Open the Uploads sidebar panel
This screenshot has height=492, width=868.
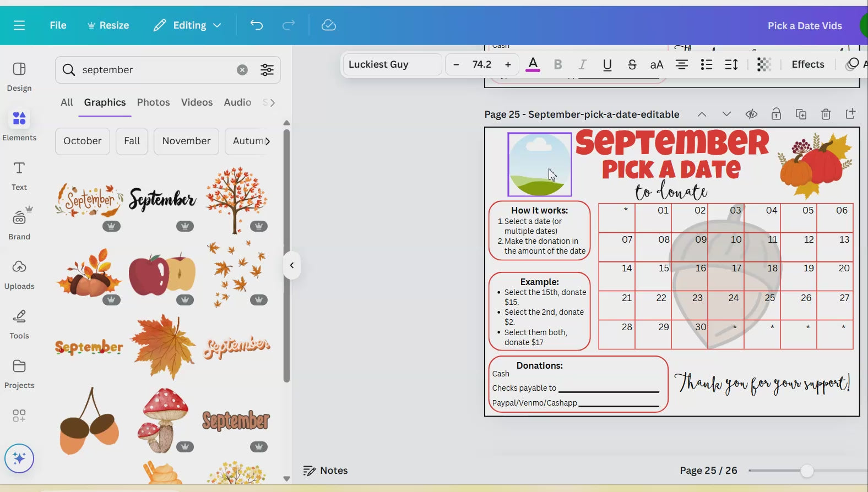[19, 274]
